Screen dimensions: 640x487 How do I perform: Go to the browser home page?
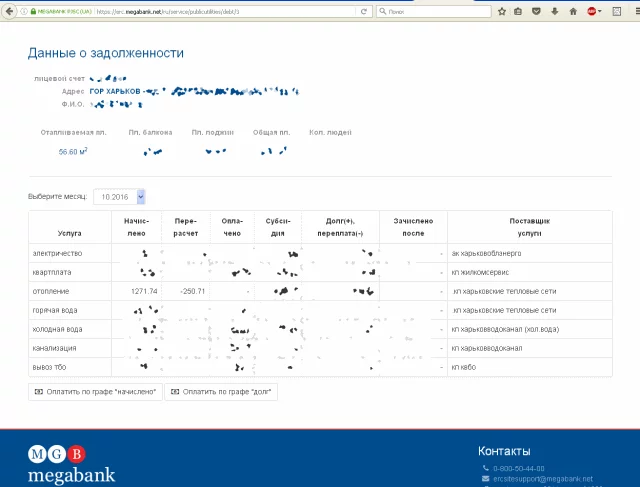(x=573, y=11)
